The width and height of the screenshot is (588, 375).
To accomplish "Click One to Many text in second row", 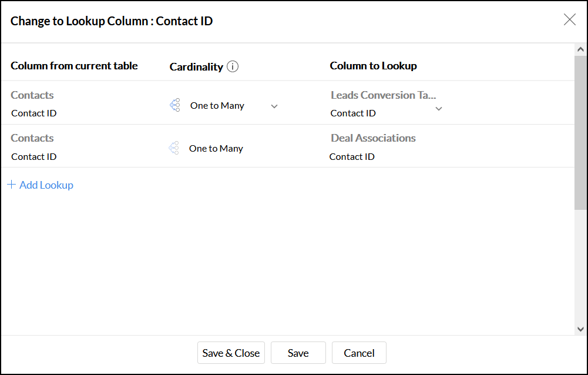I will (x=216, y=149).
